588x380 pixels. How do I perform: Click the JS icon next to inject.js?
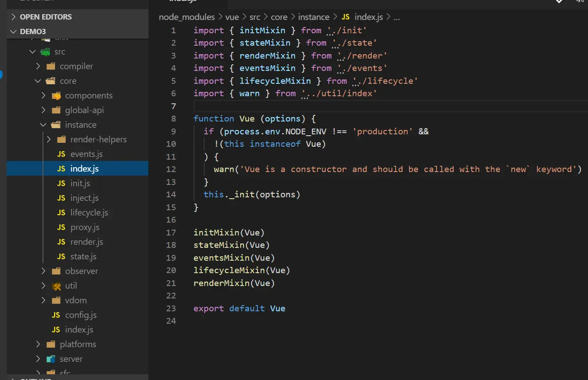pos(62,198)
